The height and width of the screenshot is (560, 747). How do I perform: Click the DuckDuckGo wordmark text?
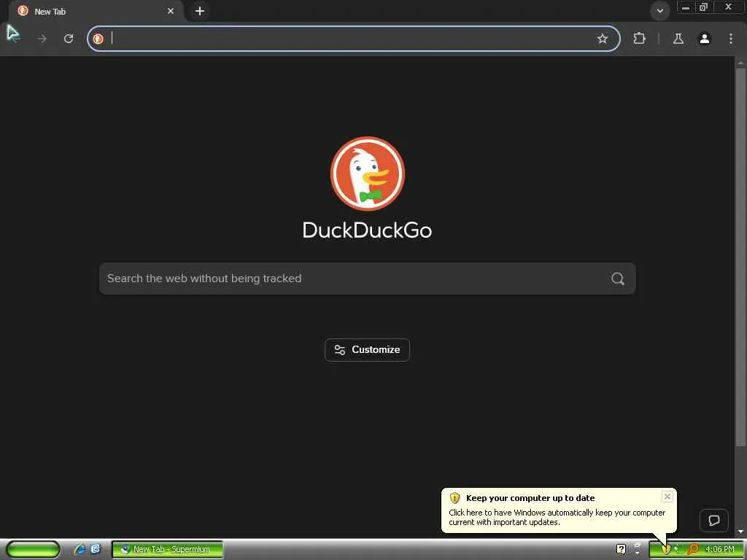tap(368, 230)
